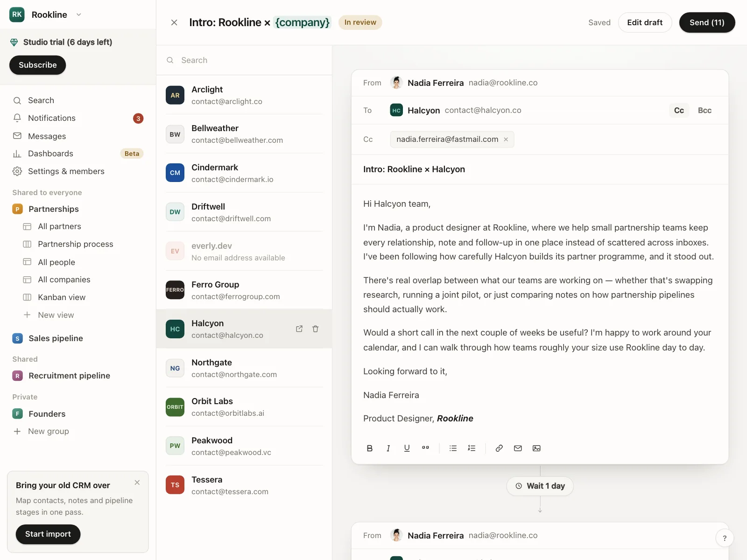Insert a bulleted list
Viewport: 747px width, 560px height.
click(453, 448)
